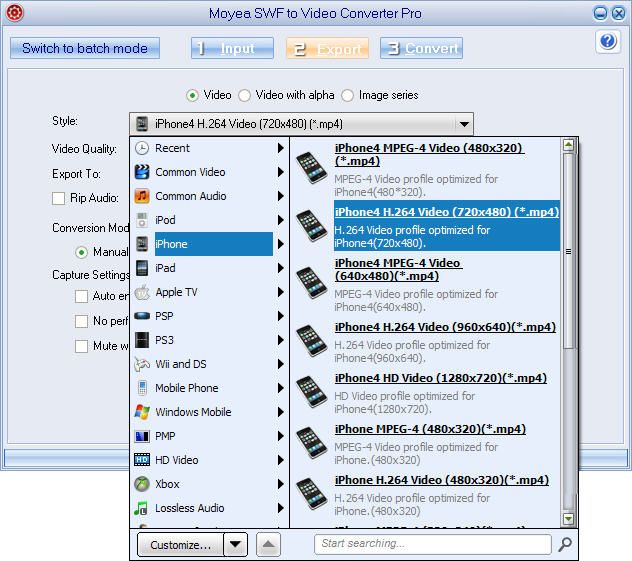
Task: Click the HD Video icon
Action: [142, 460]
